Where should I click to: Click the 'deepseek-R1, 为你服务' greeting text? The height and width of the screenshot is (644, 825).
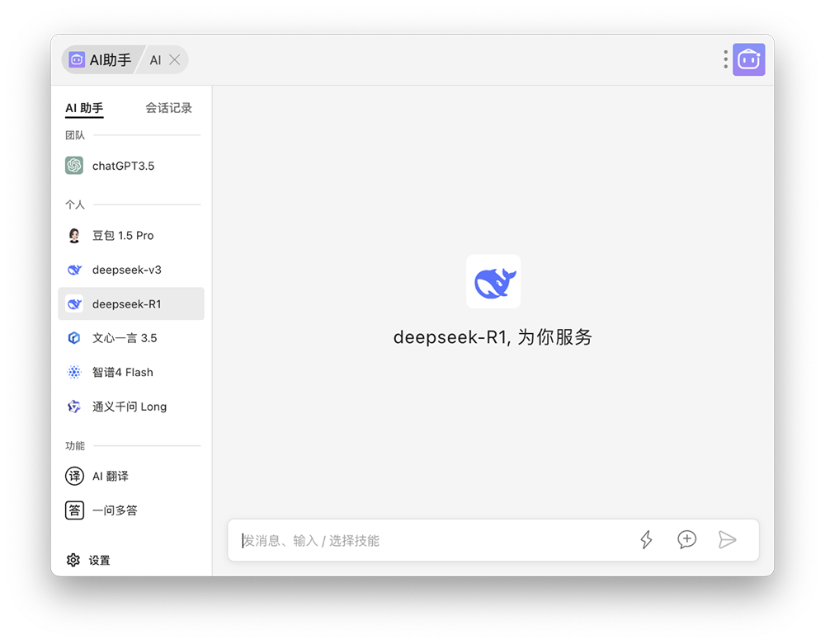[x=493, y=337]
